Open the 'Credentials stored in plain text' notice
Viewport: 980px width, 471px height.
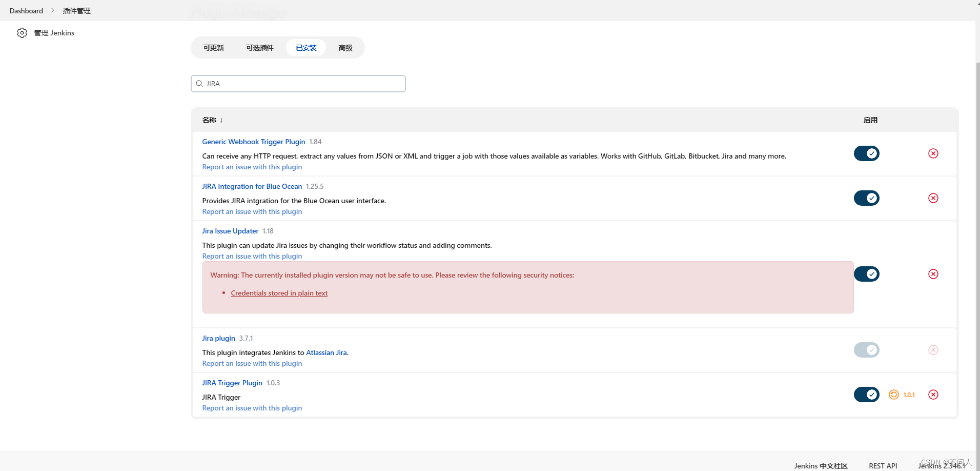pos(279,293)
